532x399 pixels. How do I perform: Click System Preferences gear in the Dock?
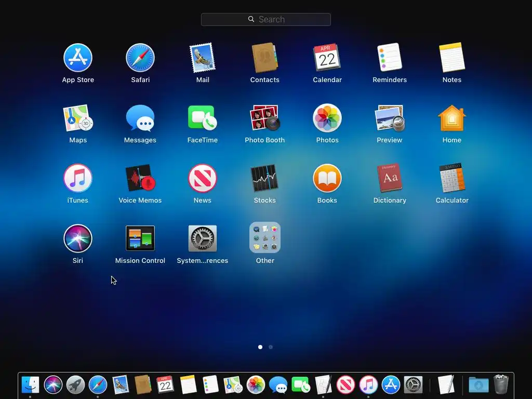click(413, 385)
